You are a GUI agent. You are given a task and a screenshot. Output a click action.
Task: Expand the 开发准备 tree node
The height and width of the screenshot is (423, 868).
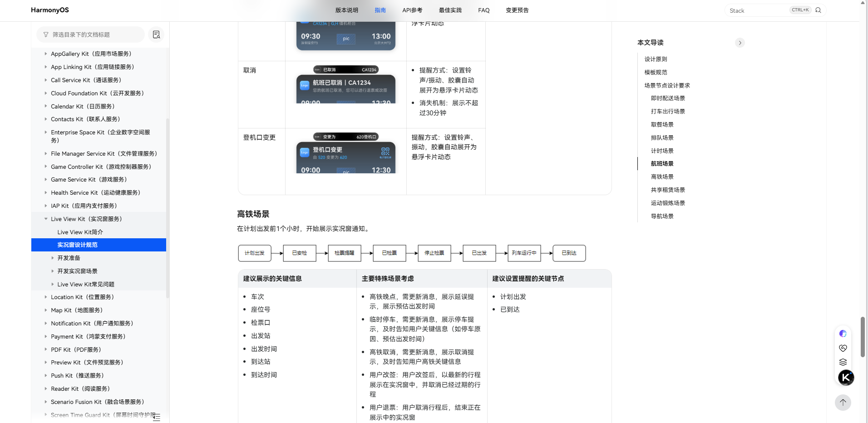[53, 258]
